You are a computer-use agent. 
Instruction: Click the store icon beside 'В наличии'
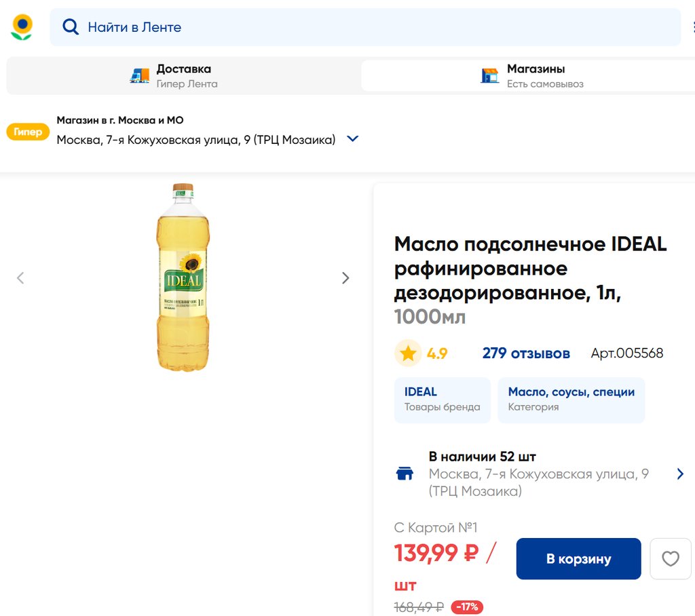(x=405, y=474)
